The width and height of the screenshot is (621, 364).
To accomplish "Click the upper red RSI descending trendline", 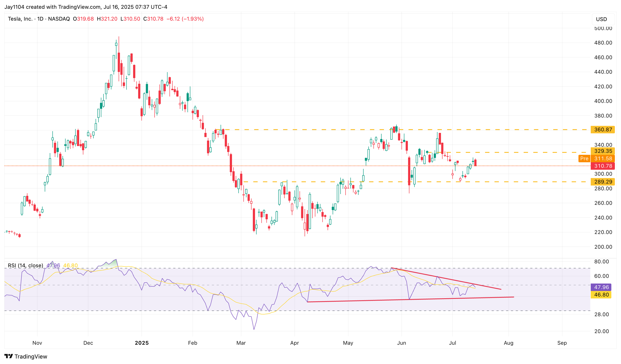I will coord(446,279).
